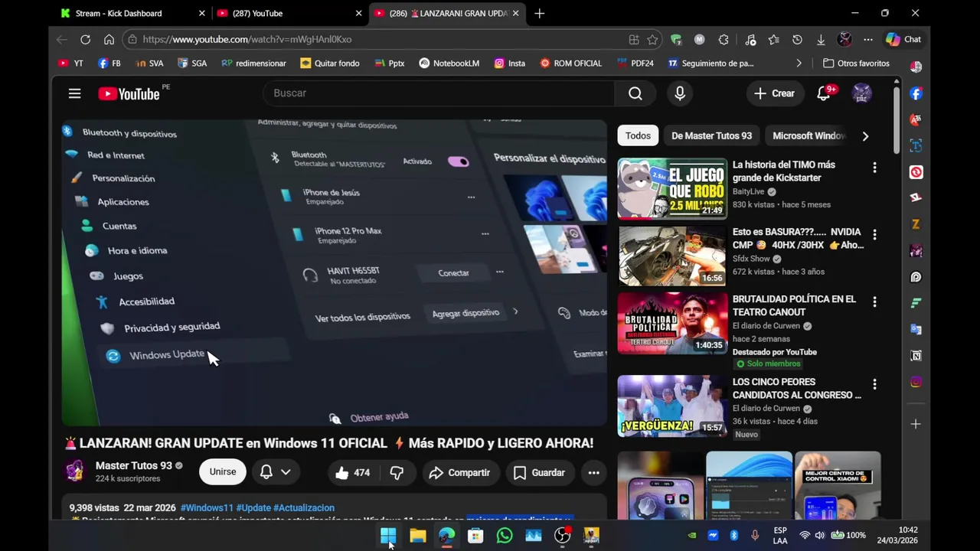
Task: Click the main video player to pause
Action: (x=334, y=272)
